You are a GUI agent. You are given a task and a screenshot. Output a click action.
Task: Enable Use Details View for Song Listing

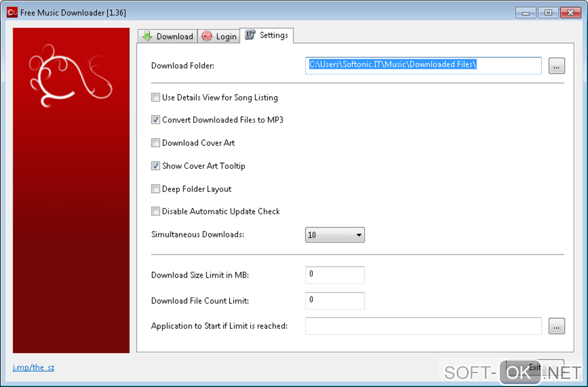click(x=155, y=97)
